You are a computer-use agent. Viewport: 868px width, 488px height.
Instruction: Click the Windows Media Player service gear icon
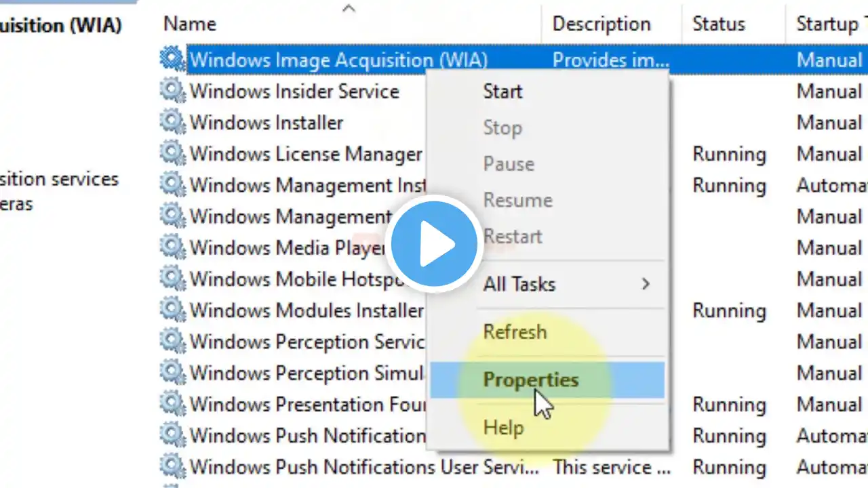pyautogui.click(x=172, y=247)
